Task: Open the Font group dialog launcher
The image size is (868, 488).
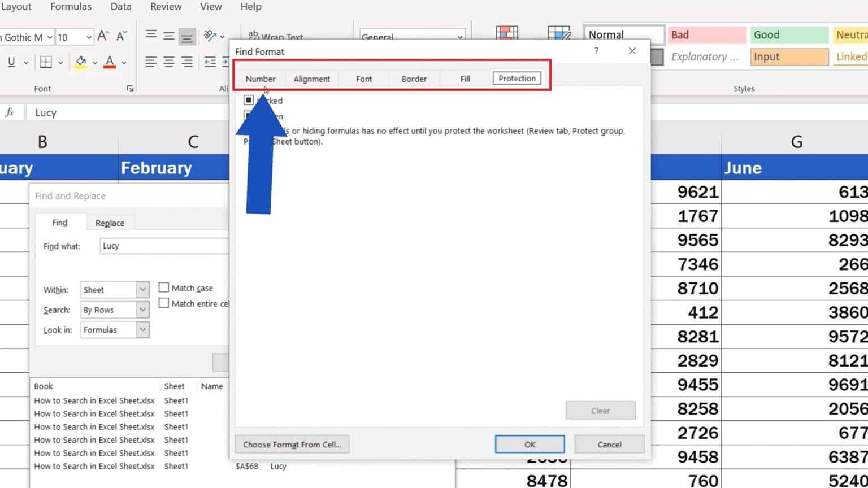Action: pos(130,88)
